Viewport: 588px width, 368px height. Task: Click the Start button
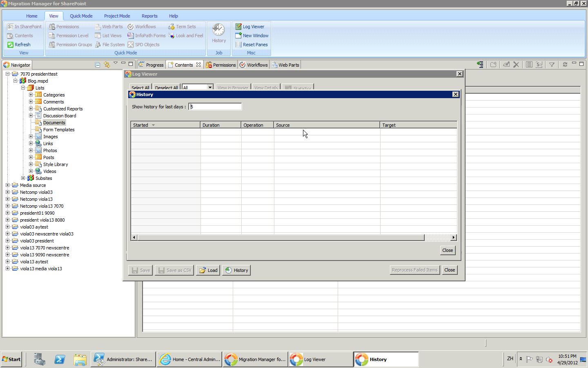[11, 359]
